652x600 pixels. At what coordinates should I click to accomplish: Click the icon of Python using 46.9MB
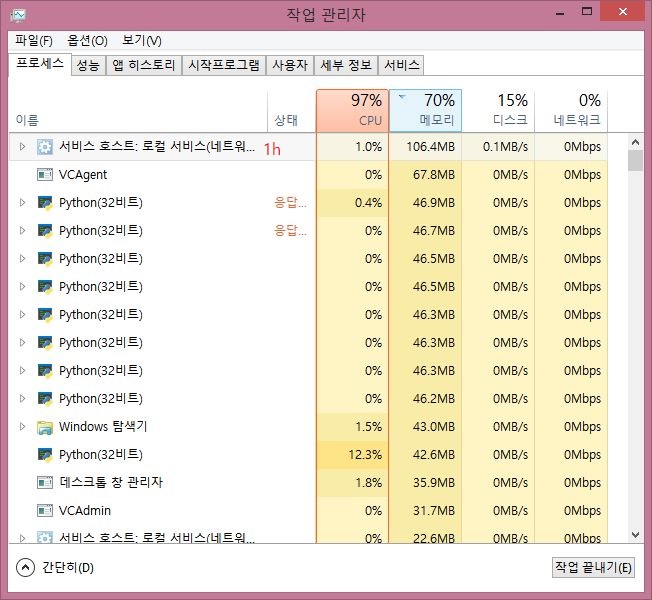[x=45, y=203]
